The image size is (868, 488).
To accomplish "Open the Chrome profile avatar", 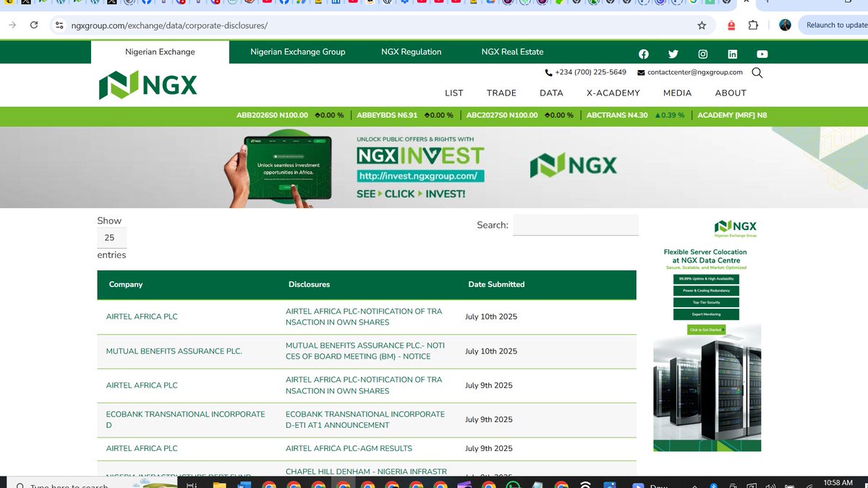I will pos(785,25).
